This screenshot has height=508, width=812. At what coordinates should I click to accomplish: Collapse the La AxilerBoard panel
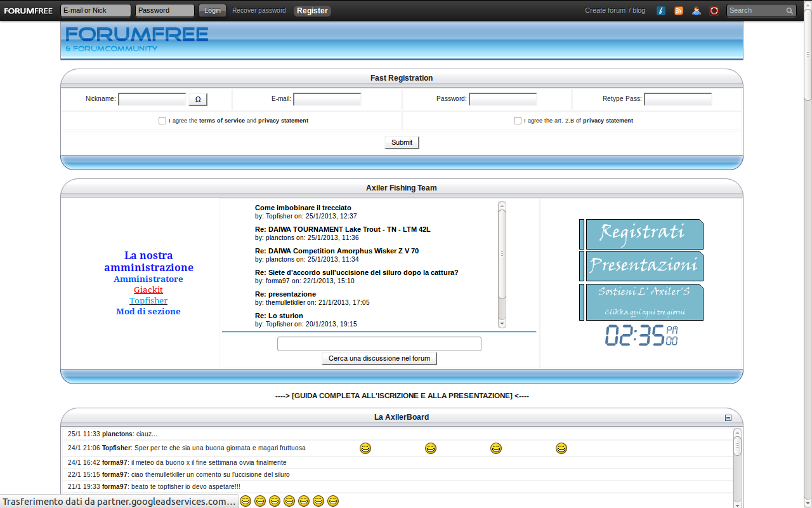point(728,418)
